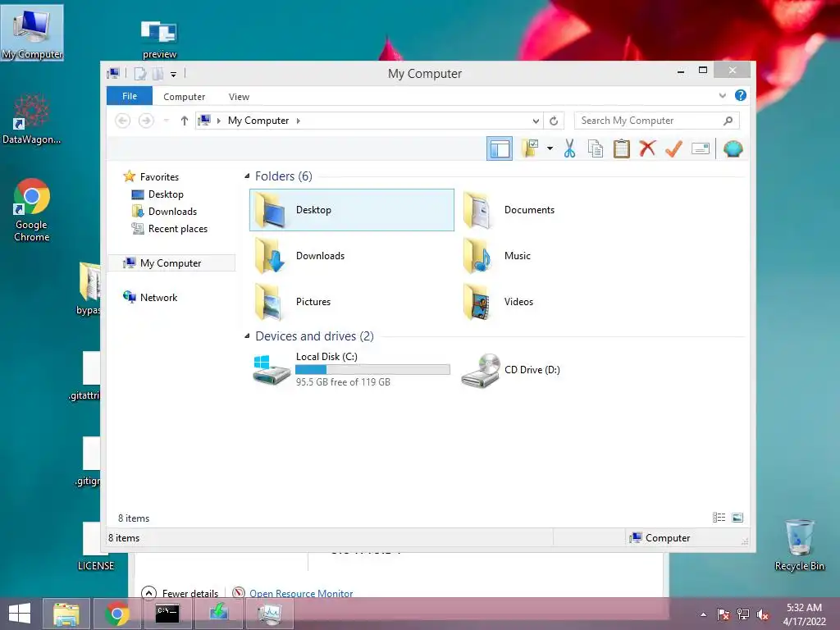Switch to large thumbnails view layout
The image size is (840, 630).
(737, 518)
